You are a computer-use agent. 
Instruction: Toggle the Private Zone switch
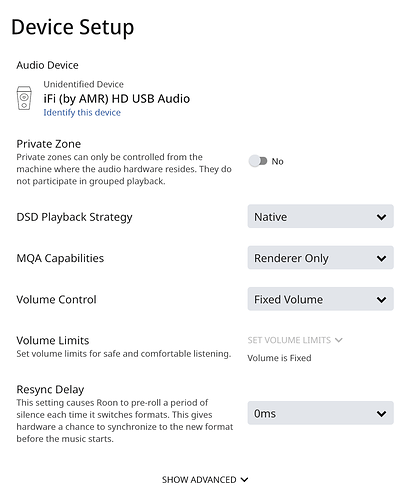(258, 161)
